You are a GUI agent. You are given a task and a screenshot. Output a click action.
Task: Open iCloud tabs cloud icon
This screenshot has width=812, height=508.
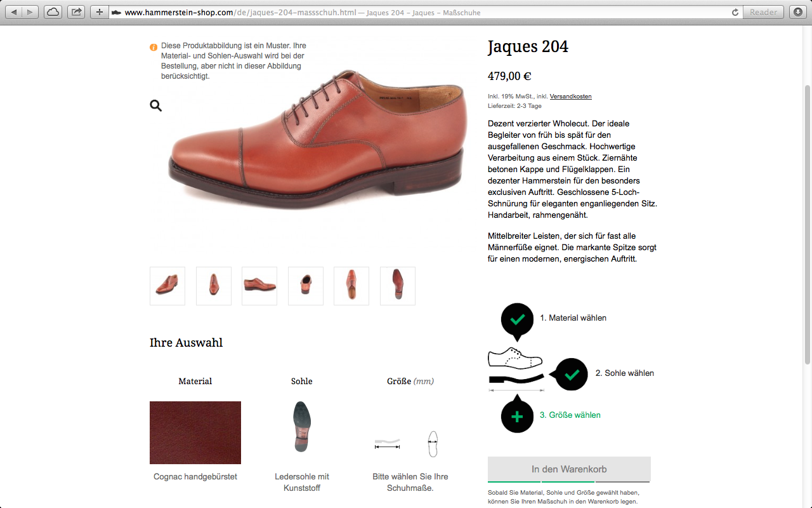coord(53,12)
